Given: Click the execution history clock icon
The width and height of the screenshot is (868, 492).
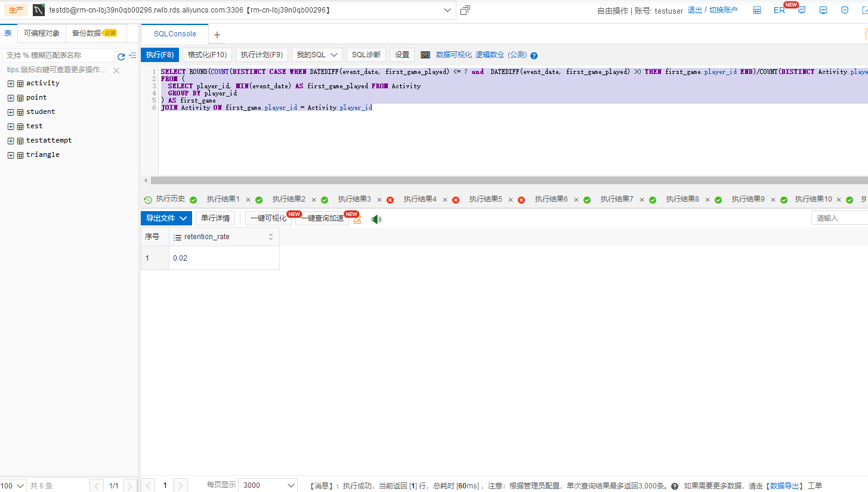Looking at the screenshot, I should coord(148,200).
